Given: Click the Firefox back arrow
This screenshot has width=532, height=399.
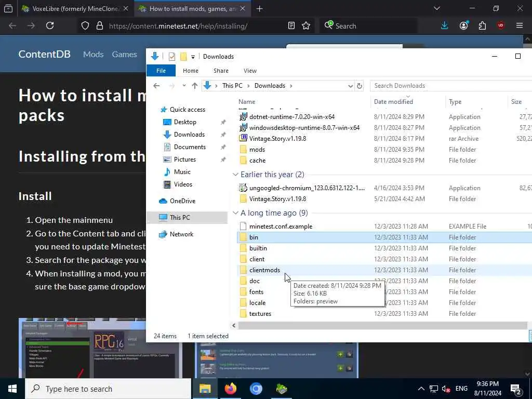Looking at the screenshot, I should click(12, 25).
